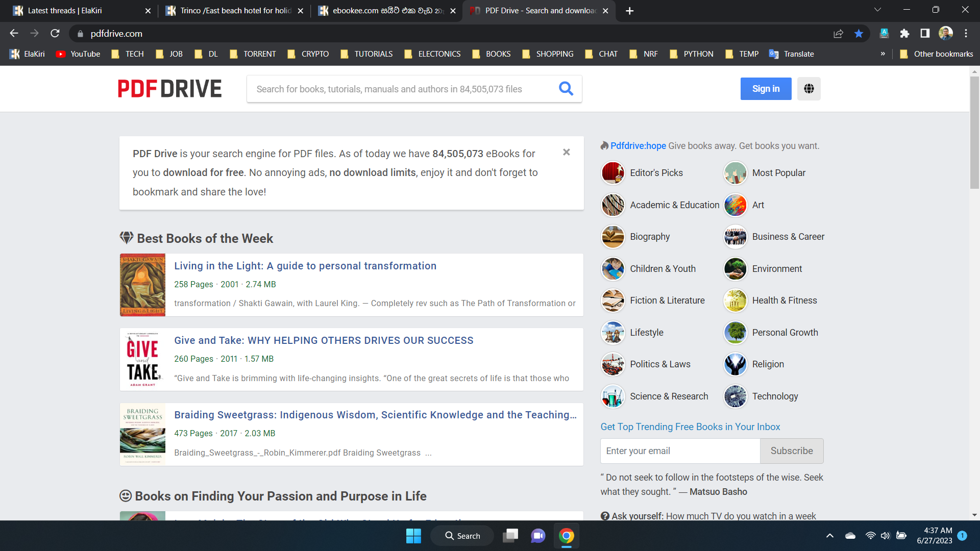Bookmark star icon in the address bar
The width and height of the screenshot is (980, 551).
pyautogui.click(x=859, y=34)
